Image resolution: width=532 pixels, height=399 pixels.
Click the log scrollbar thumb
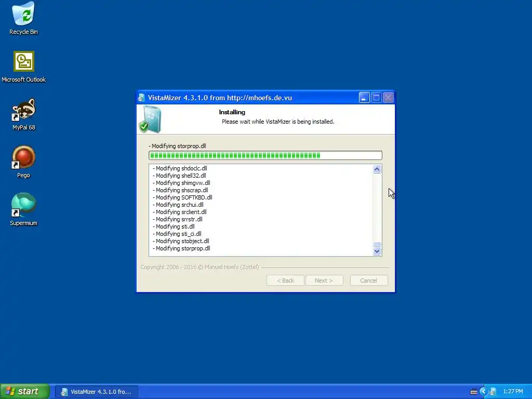pos(377,244)
